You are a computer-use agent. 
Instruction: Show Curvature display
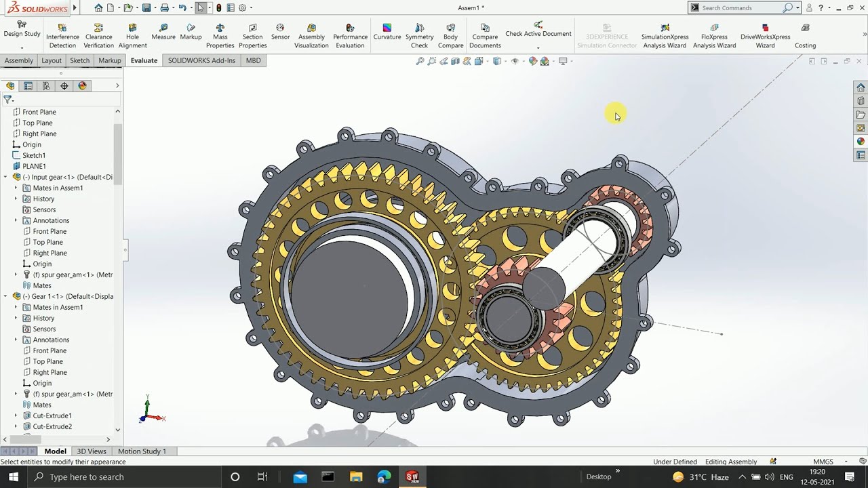tap(387, 32)
